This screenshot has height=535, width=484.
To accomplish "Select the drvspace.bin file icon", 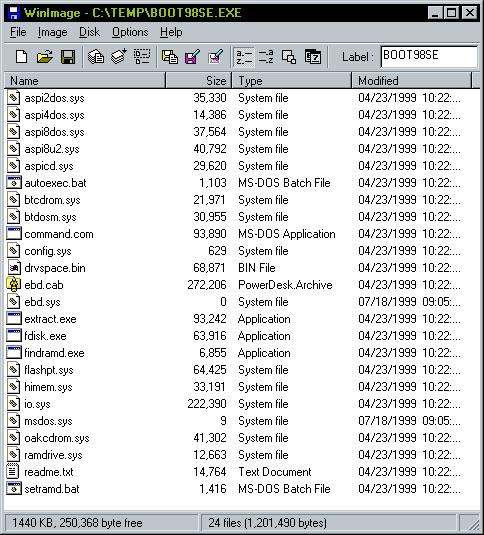I will (14, 268).
